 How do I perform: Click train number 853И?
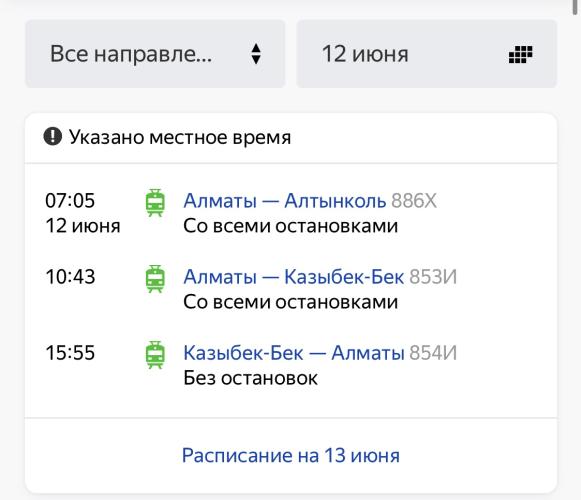433,277
